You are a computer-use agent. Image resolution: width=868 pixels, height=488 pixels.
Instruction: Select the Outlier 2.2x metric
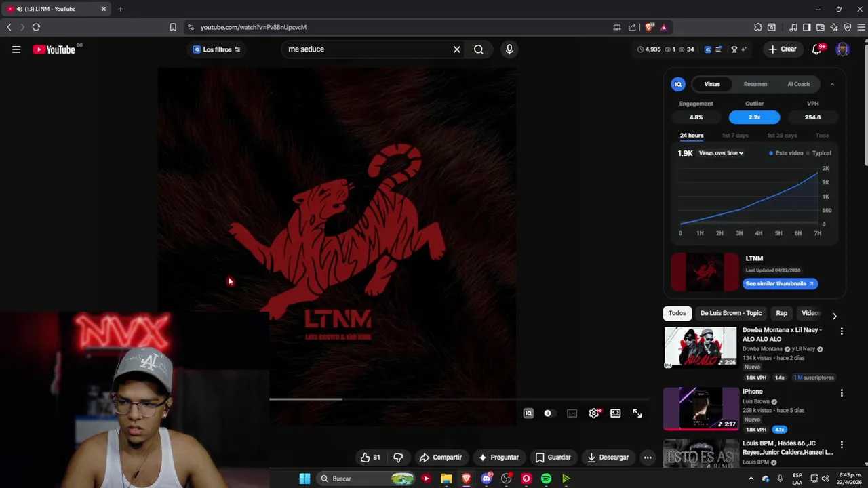click(x=754, y=117)
